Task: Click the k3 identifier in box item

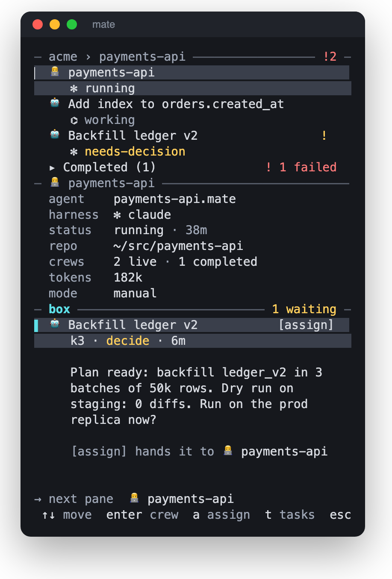Action: tap(78, 341)
